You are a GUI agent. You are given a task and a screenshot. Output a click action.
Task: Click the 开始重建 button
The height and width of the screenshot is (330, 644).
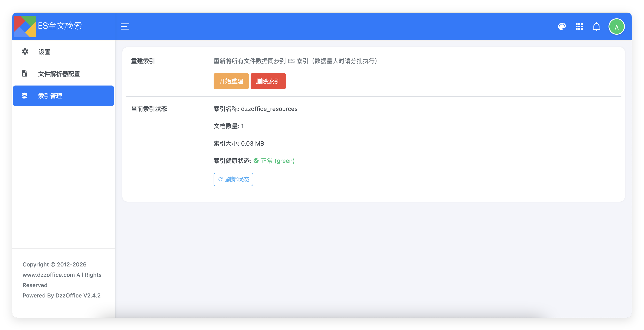coord(231,81)
